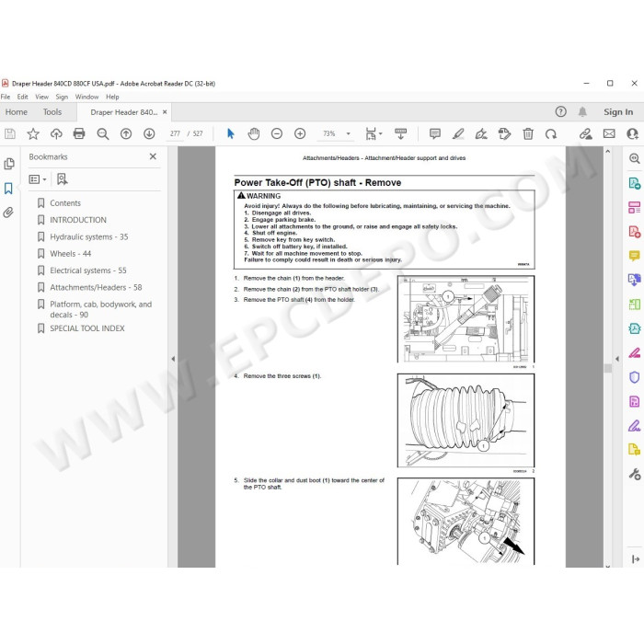
Task: Select the Highlight text tool
Action: [458, 134]
